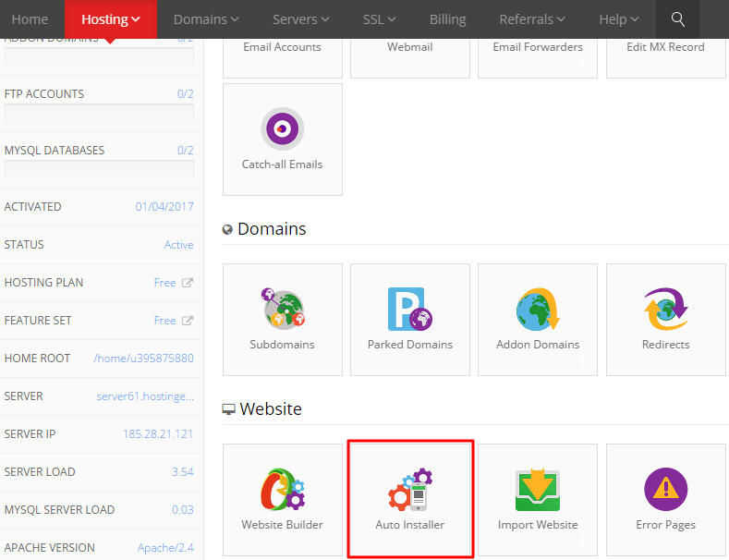This screenshot has height=560, width=729.
Task: Open Parked Domains
Action: 410,319
